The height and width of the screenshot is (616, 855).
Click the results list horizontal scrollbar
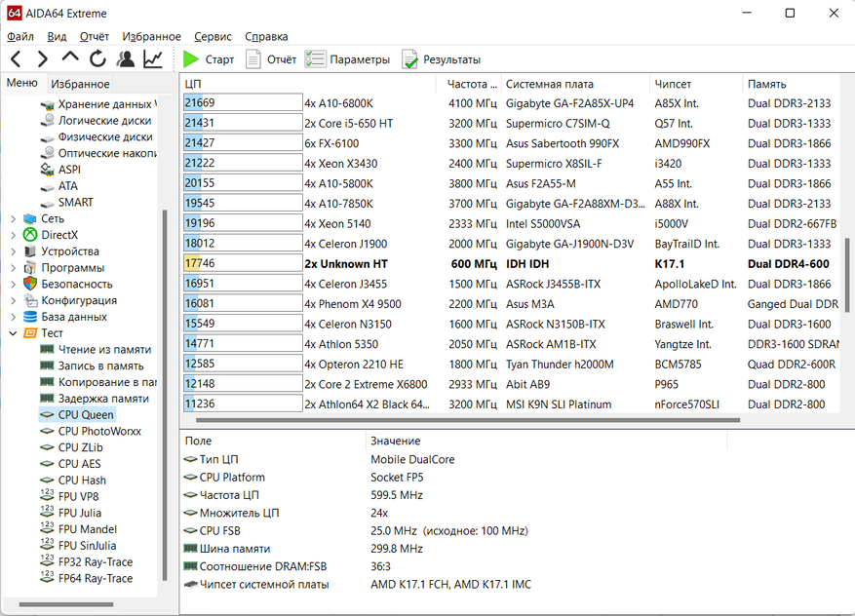[x=468, y=420]
